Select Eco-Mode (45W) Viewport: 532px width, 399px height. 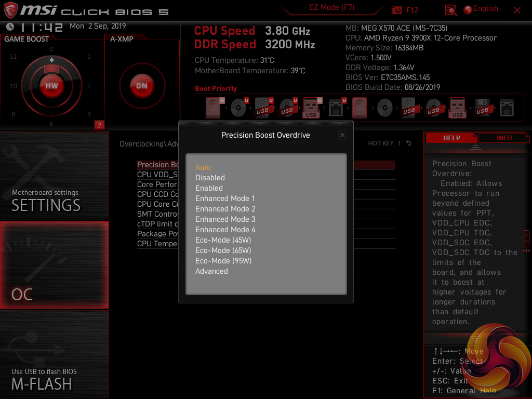point(223,240)
